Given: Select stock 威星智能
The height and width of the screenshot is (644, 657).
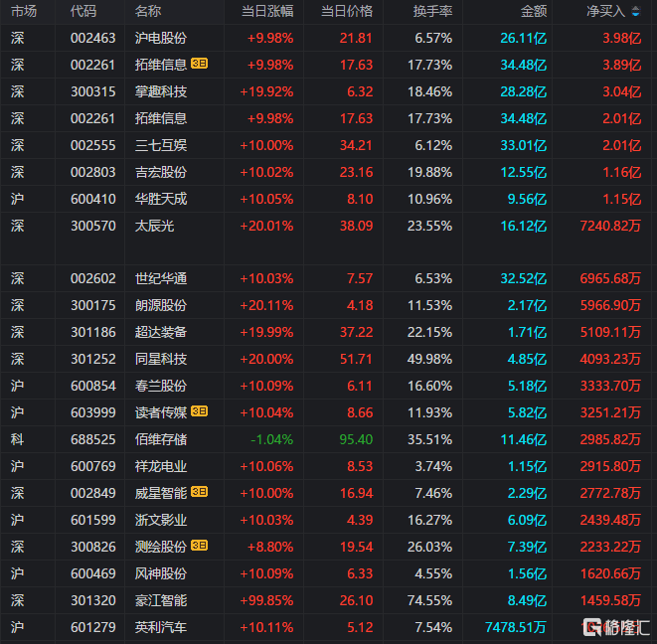Looking at the screenshot, I should 161,493.
